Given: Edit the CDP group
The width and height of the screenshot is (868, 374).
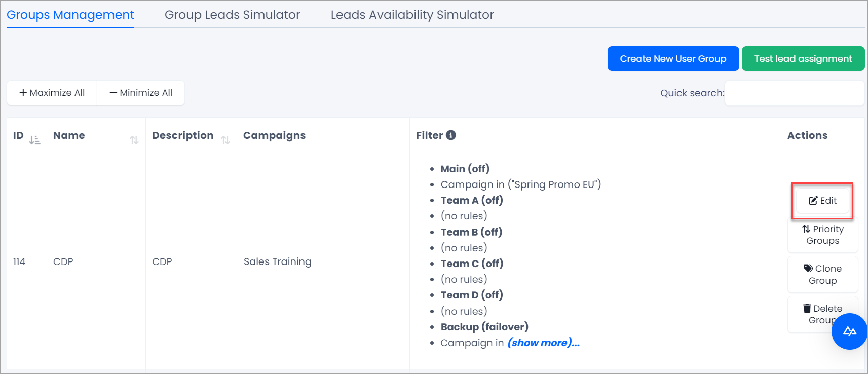Looking at the screenshot, I should 822,201.
